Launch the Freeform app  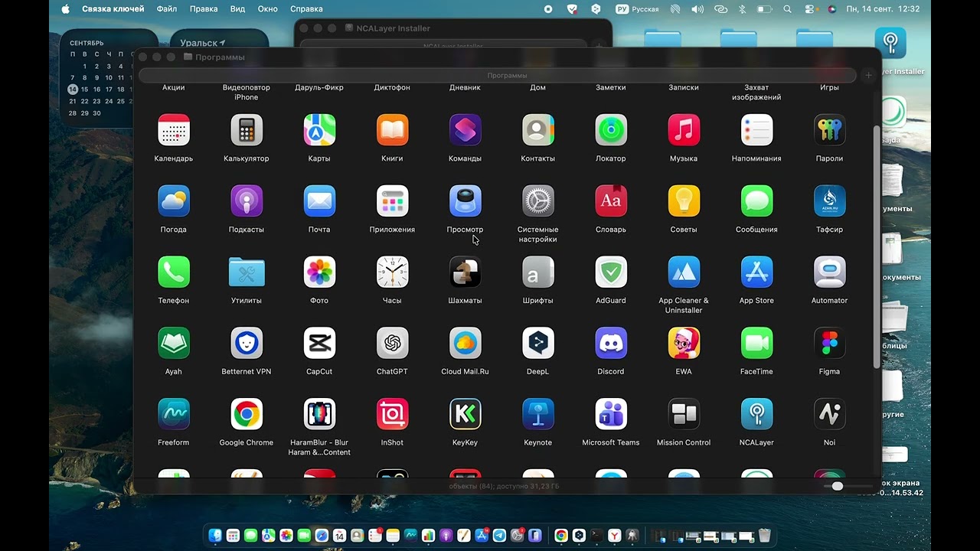tap(174, 415)
